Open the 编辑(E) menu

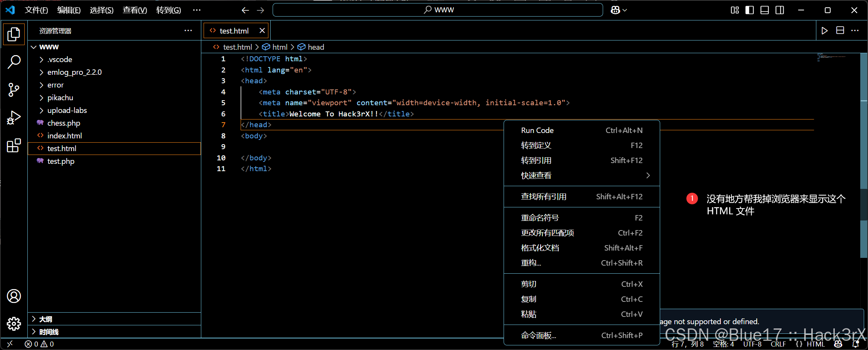[69, 10]
